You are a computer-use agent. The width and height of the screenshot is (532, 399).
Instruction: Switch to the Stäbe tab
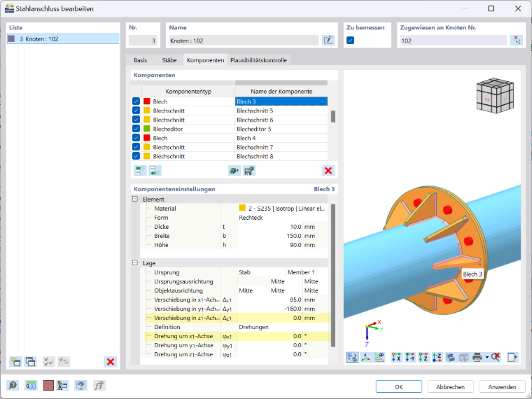[x=169, y=60]
